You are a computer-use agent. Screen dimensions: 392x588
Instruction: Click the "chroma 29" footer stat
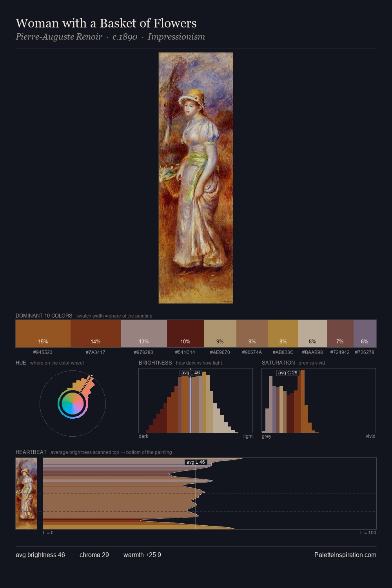[94, 555]
